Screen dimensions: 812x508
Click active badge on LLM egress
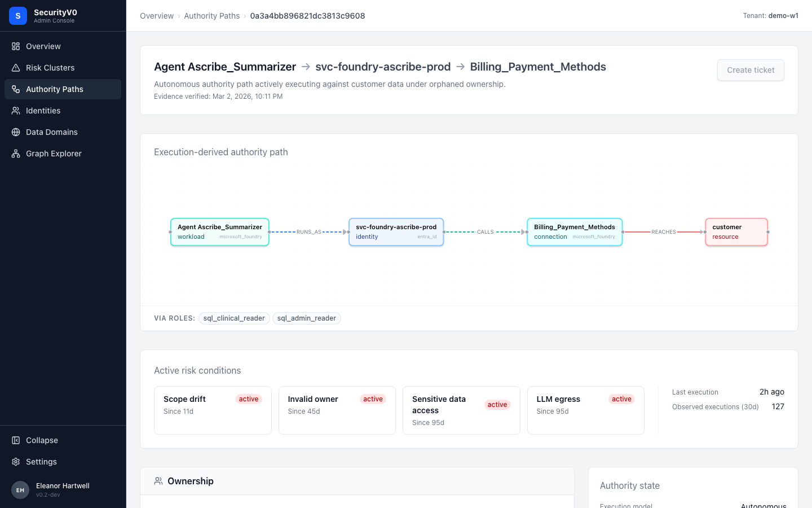(x=621, y=399)
